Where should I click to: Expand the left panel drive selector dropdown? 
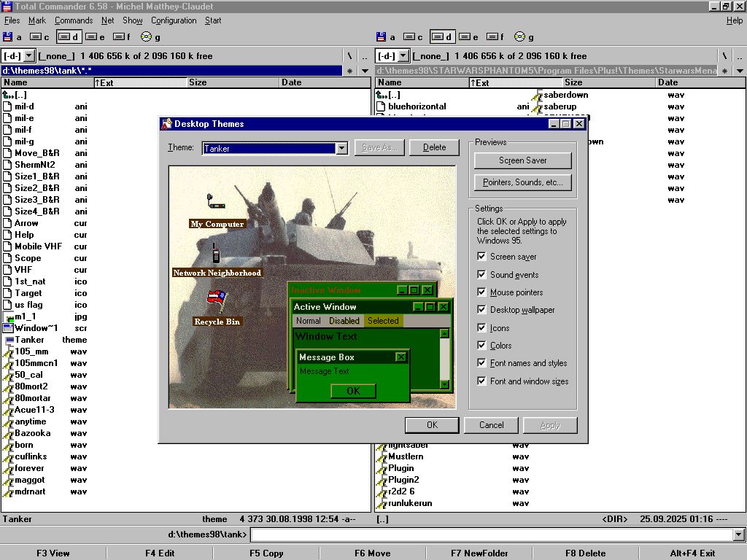pos(29,56)
